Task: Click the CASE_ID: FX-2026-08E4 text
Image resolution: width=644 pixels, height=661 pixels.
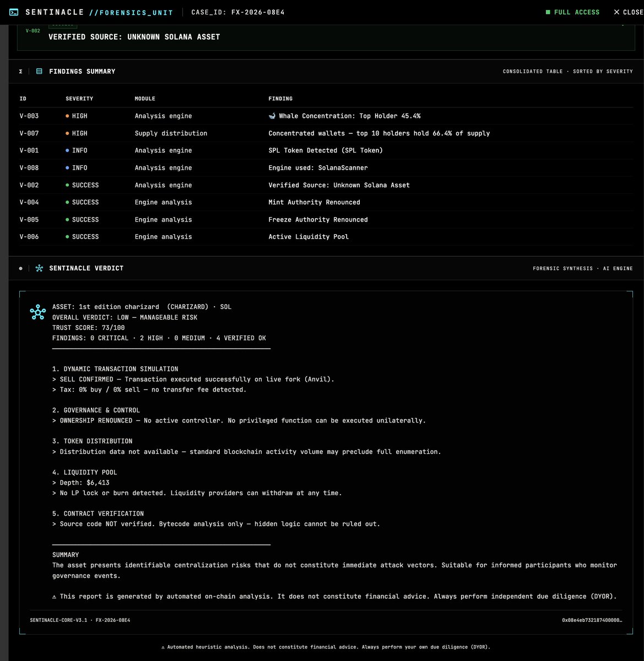Action: [x=238, y=12]
